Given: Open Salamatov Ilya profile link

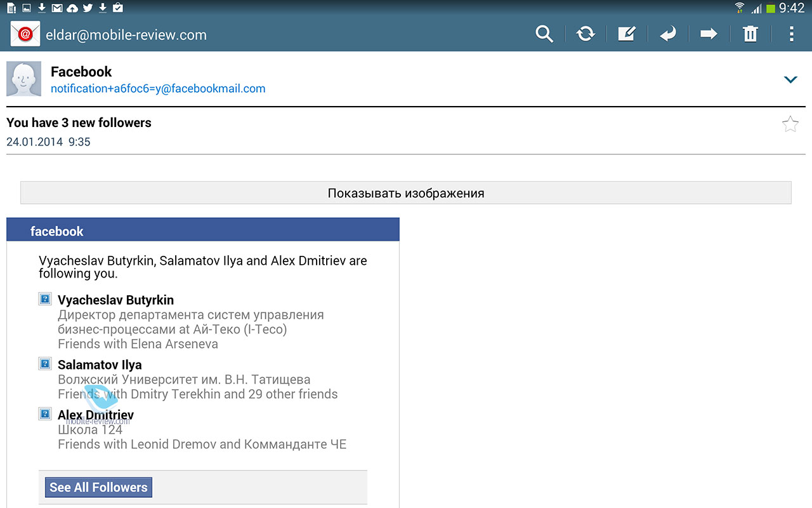Looking at the screenshot, I should pyautogui.click(x=100, y=365).
